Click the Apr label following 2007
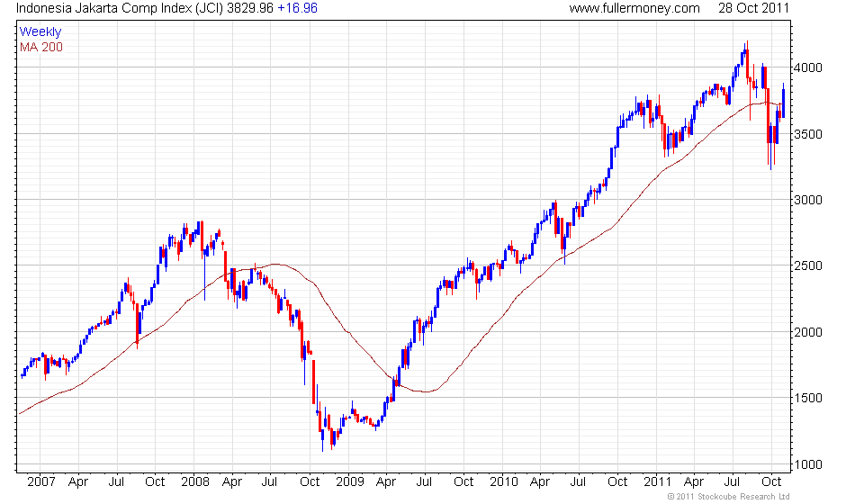The height and width of the screenshot is (504, 864). pos(78,482)
